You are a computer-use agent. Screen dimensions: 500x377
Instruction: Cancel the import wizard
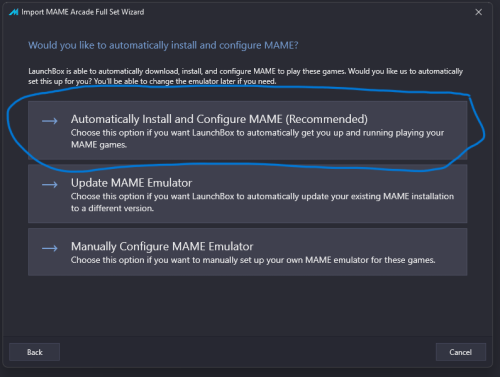[x=461, y=352]
